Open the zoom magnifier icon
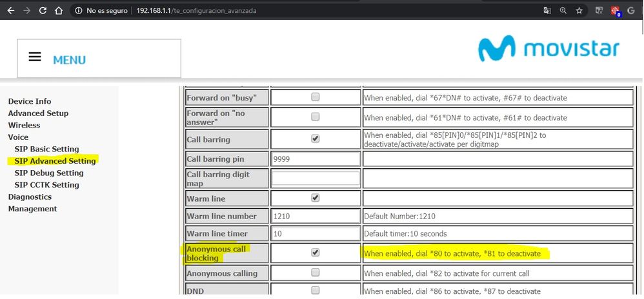Screen dimensions: 644x299 (x=563, y=11)
